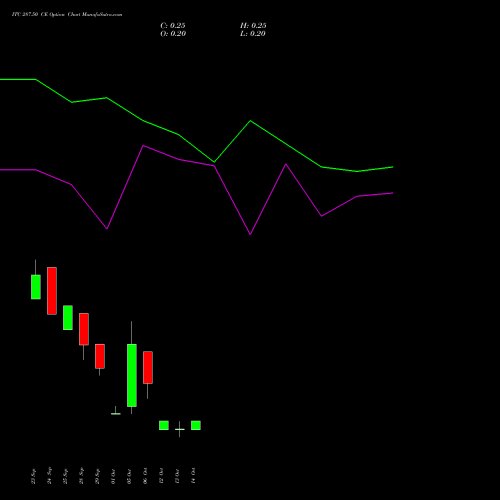Viewport: 500px width, 500px height.
Task: Select the green candlestick above 25 Sep
Action: [x=68, y=318]
